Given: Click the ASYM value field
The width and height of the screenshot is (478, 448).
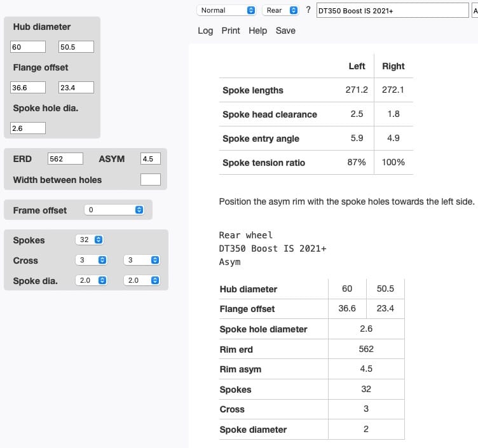Looking at the screenshot, I should pyautogui.click(x=150, y=159).
